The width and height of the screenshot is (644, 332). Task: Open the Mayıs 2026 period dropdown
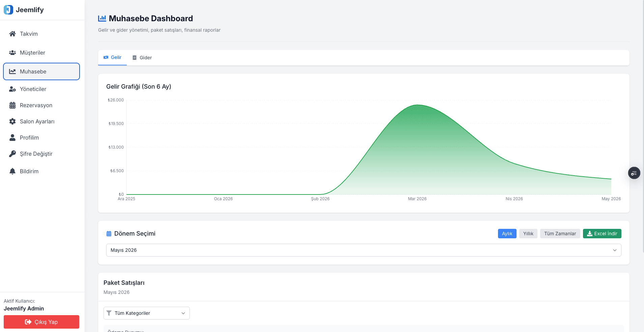tap(363, 250)
